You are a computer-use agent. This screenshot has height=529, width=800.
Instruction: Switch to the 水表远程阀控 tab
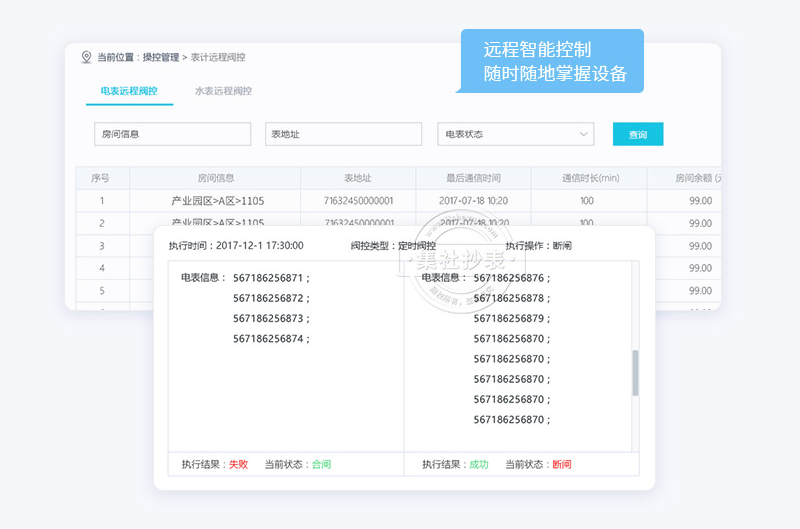pyautogui.click(x=223, y=91)
